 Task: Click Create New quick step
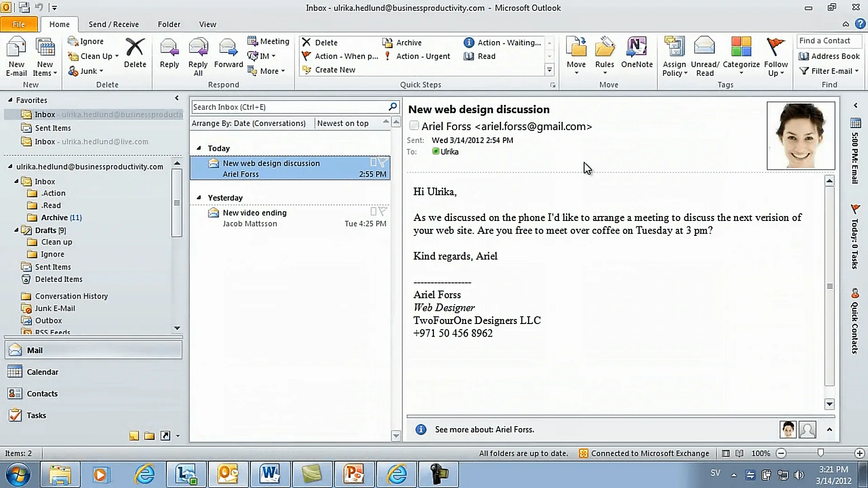click(x=329, y=70)
